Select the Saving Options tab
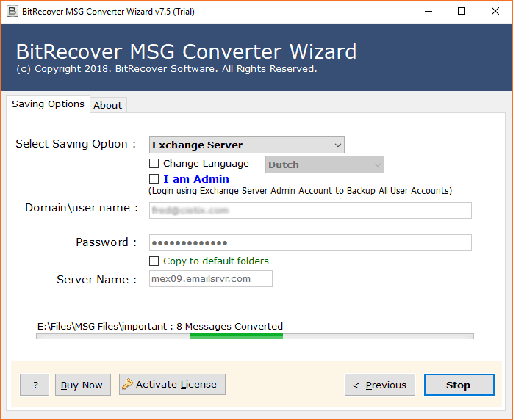 48,104
